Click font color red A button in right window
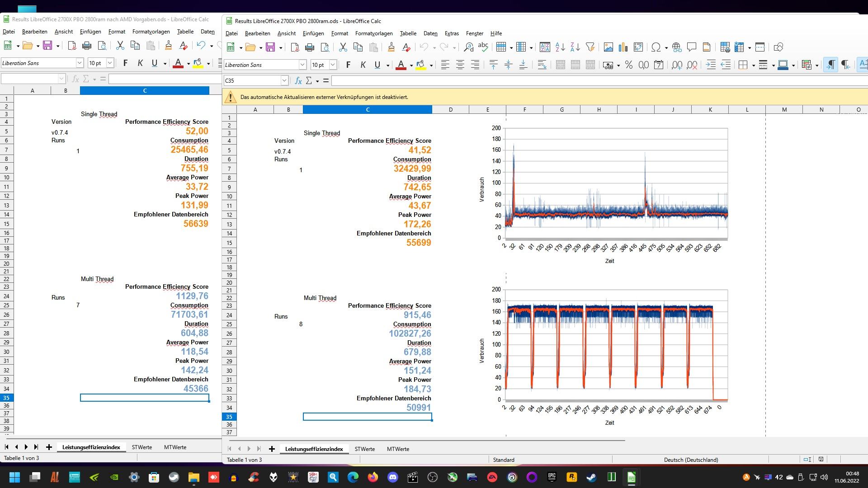This screenshot has width=868, height=488. (401, 65)
